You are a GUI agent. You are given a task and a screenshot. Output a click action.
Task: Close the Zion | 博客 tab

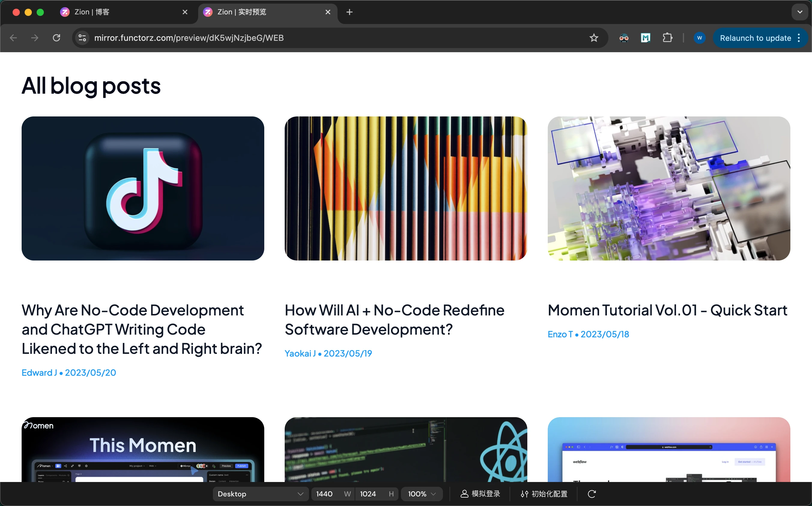coord(185,12)
